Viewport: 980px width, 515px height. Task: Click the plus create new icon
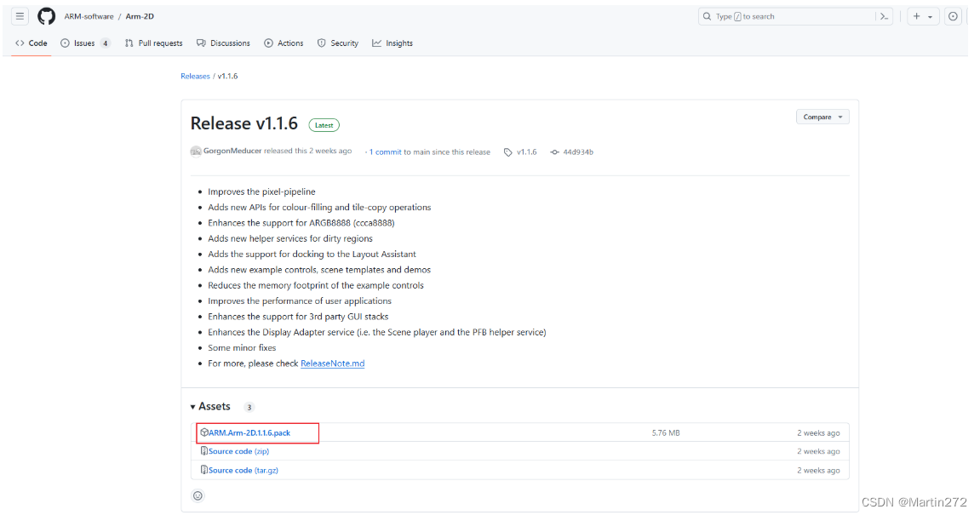tap(917, 16)
